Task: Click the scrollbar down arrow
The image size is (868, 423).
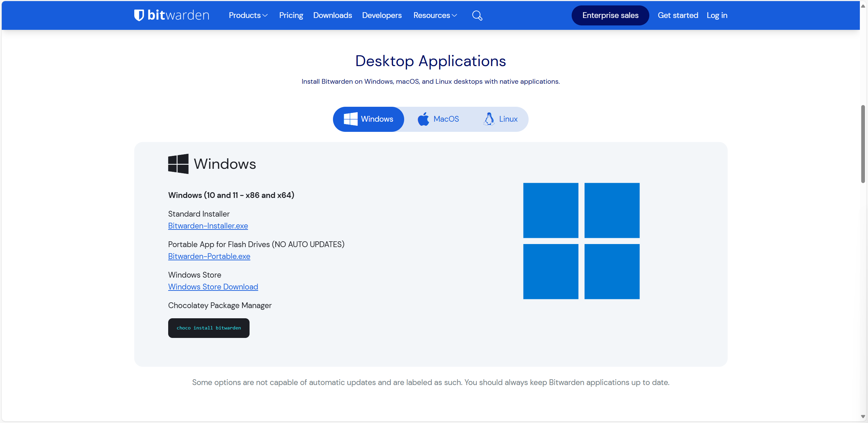Action: (x=863, y=417)
